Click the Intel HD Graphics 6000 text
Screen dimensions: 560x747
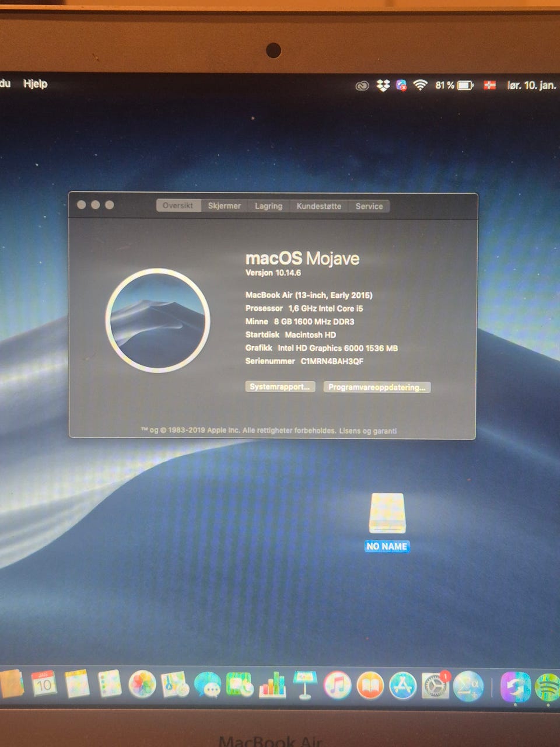[x=338, y=348]
